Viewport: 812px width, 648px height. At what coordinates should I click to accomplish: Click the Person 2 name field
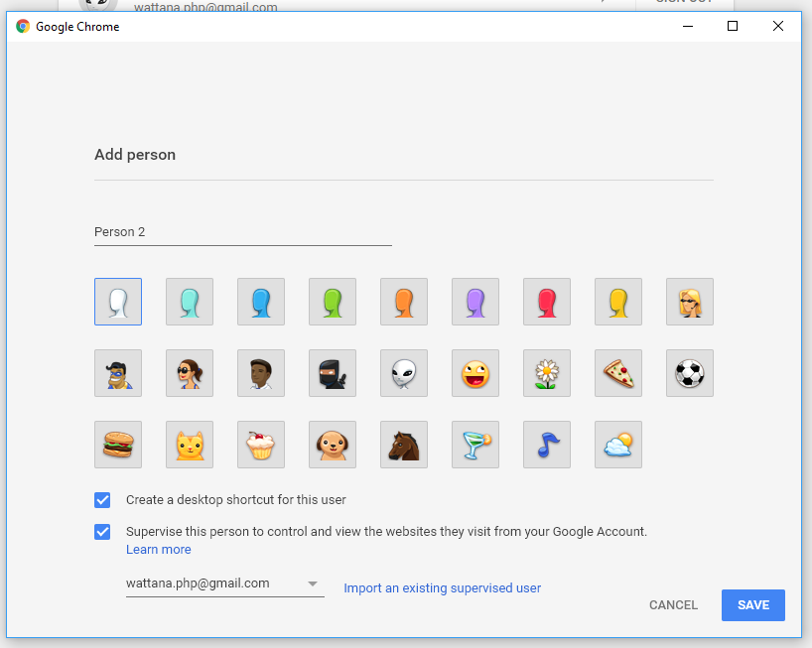pyautogui.click(x=242, y=232)
